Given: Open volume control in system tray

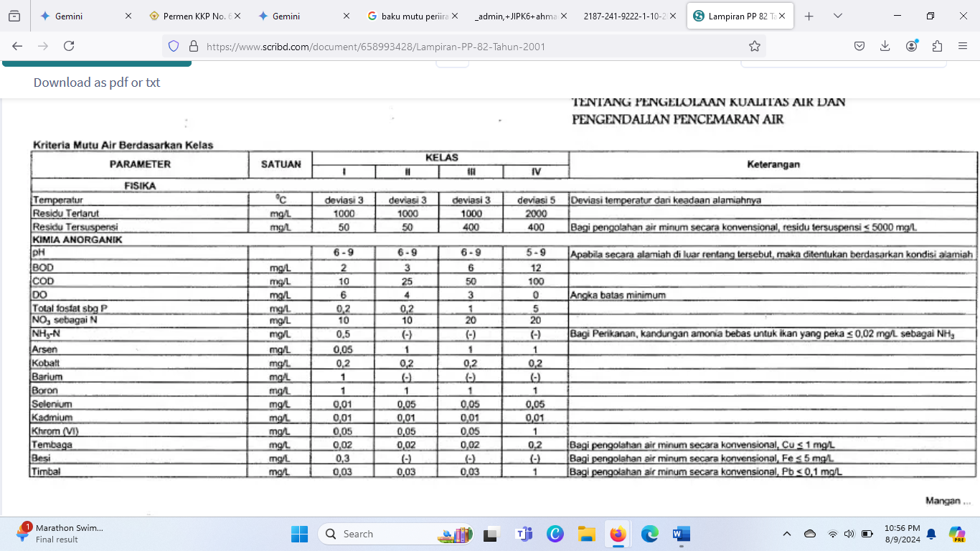Looking at the screenshot, I should pyautogui.click(x=849, y=534).
